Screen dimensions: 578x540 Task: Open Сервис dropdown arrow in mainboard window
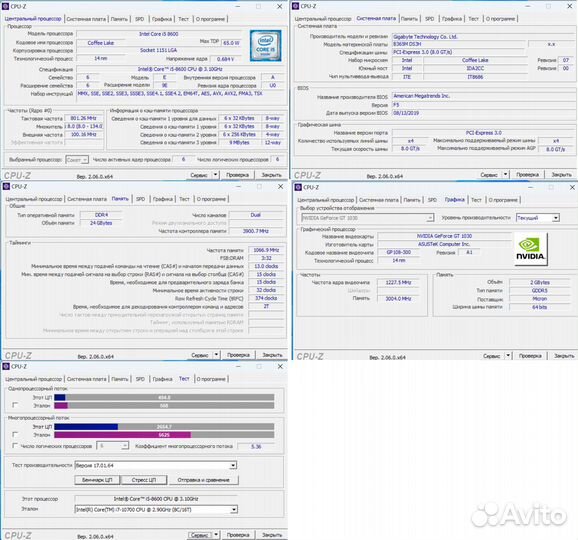pos(505,174)
